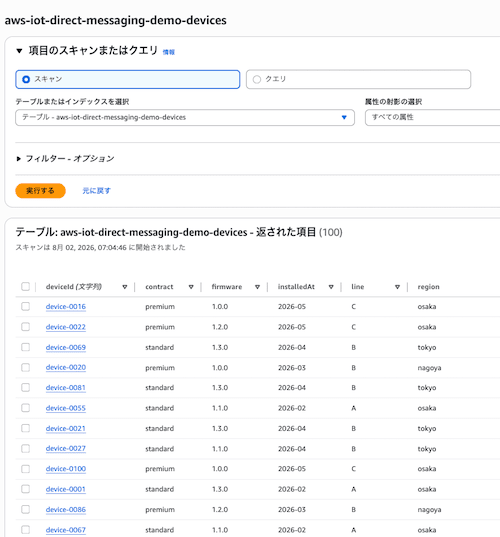
Task: Open the すべての属性 projection dropdown
Action: point(433,117)
